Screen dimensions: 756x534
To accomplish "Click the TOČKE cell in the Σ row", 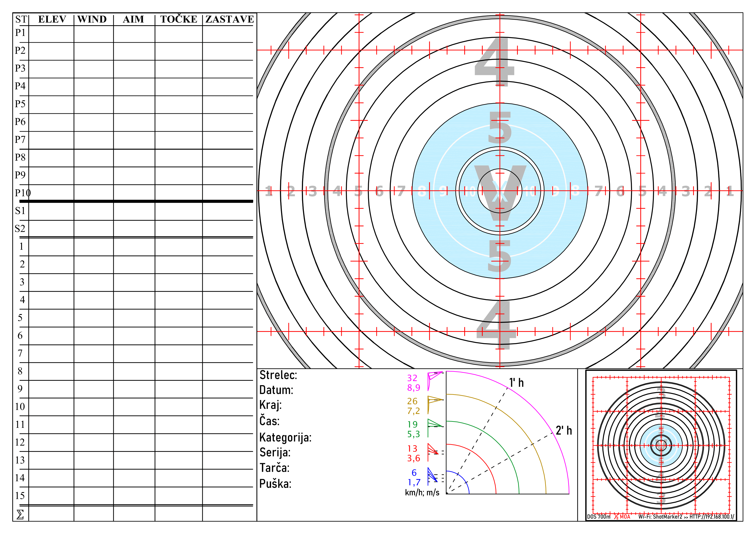I will (x=179, y=514).
